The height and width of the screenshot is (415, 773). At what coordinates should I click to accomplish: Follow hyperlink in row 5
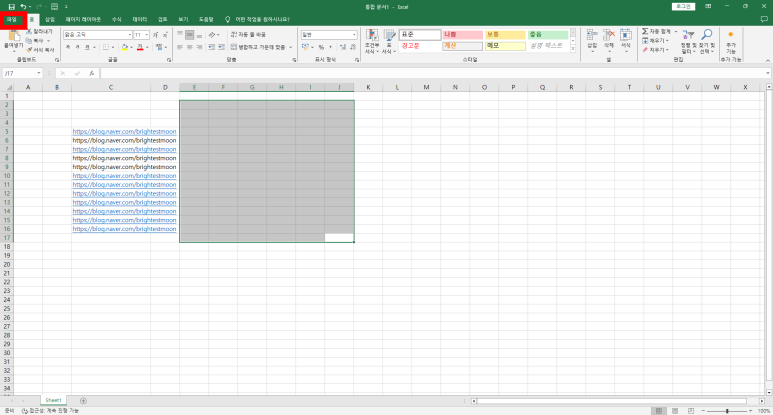click(124, 132)
